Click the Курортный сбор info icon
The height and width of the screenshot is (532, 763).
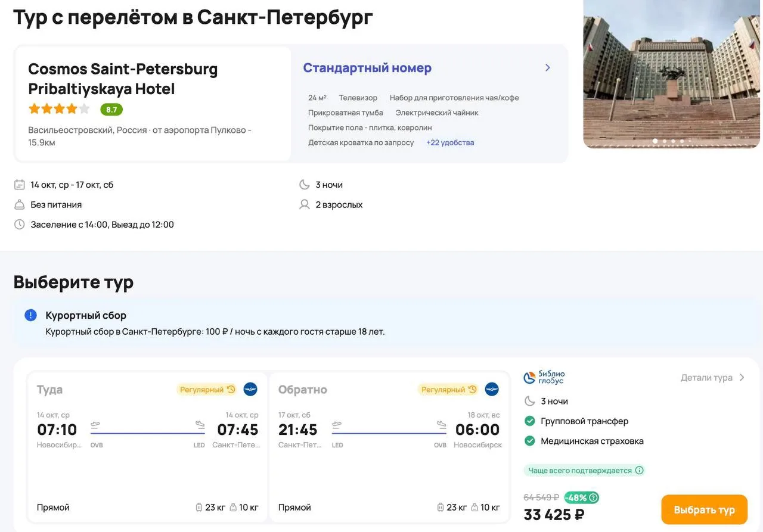30,315
